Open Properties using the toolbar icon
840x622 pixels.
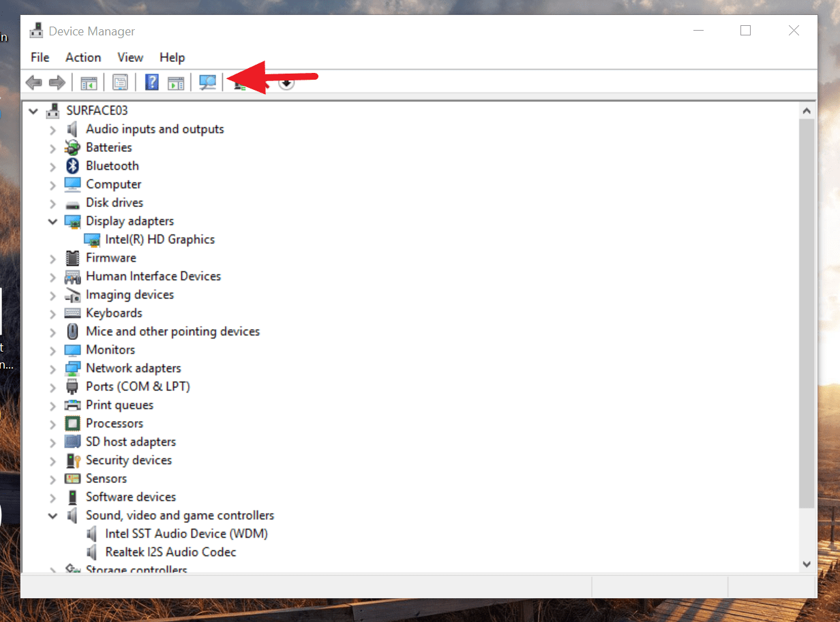(x=120, y=82)
